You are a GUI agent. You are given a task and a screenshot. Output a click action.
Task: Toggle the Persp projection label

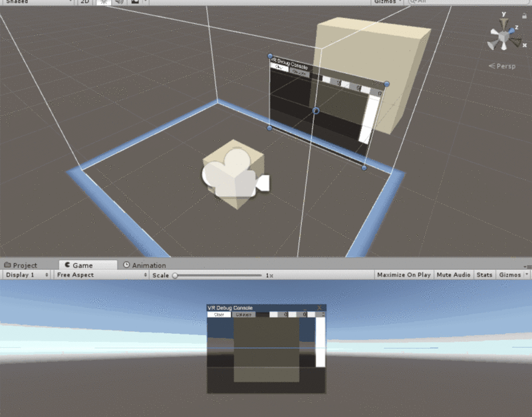coord(502,66)
